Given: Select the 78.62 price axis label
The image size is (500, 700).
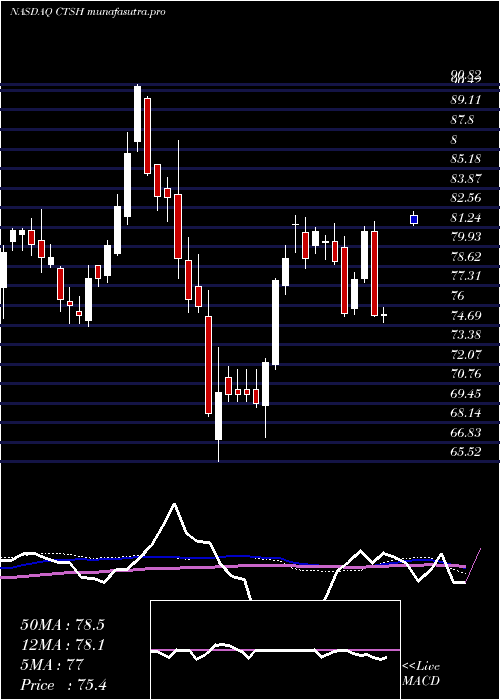Looking at the screenshot, I should [x=466, y=257].
